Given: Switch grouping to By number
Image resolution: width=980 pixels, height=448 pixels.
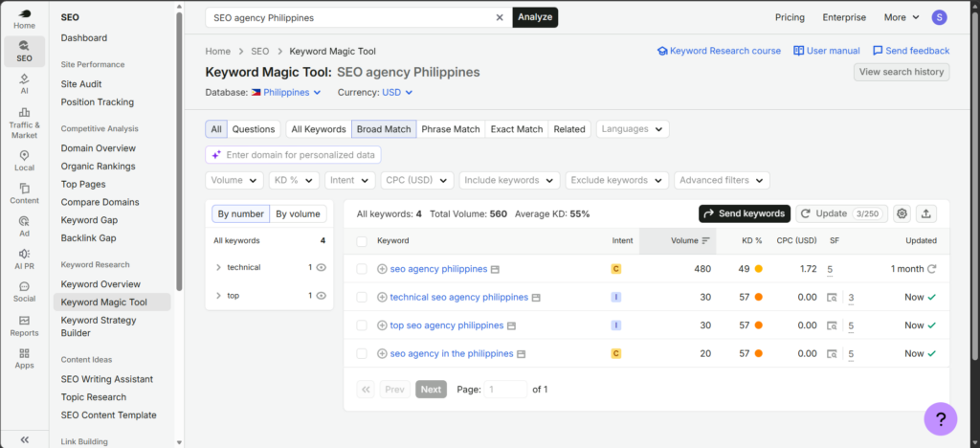Looking at the screenshot, I should coord(240,213).
